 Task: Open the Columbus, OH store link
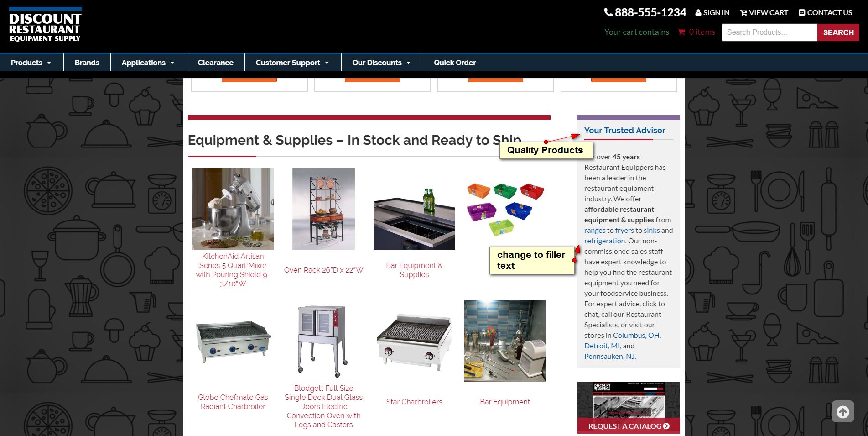point(637,335)
